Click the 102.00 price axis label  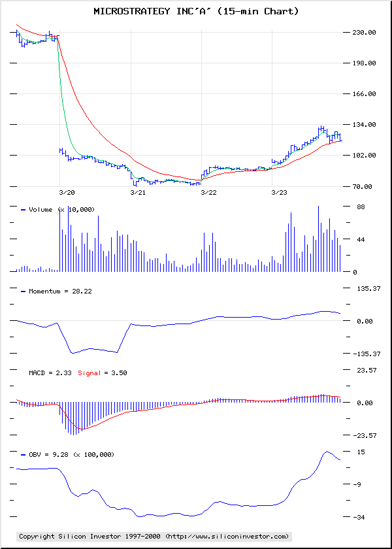[364, 155]
